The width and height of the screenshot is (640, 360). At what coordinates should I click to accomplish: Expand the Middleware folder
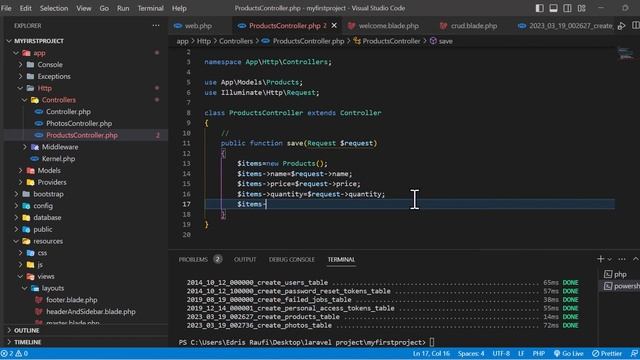point(60,147)
